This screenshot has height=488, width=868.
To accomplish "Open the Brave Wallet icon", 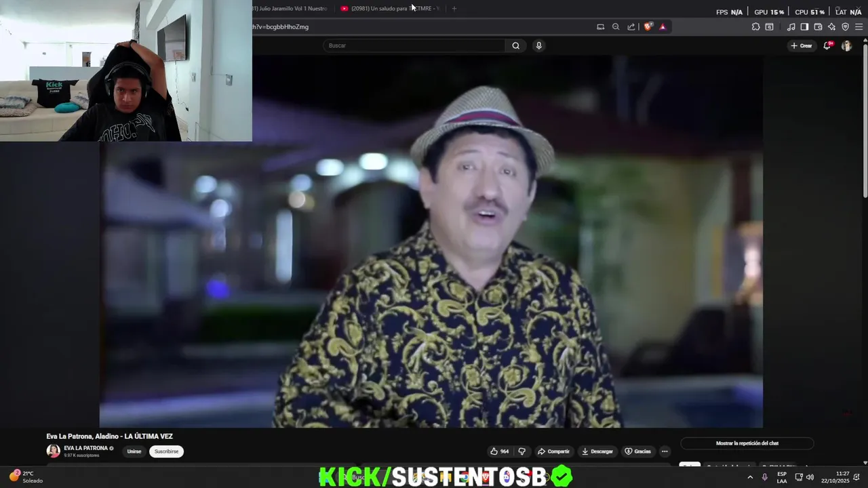I will coord(818,27).
